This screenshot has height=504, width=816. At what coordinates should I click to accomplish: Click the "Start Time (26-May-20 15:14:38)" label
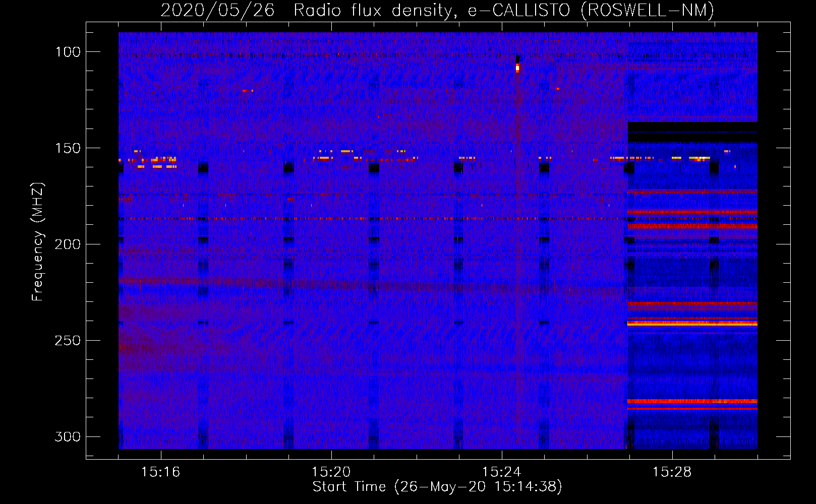[437, 487]
